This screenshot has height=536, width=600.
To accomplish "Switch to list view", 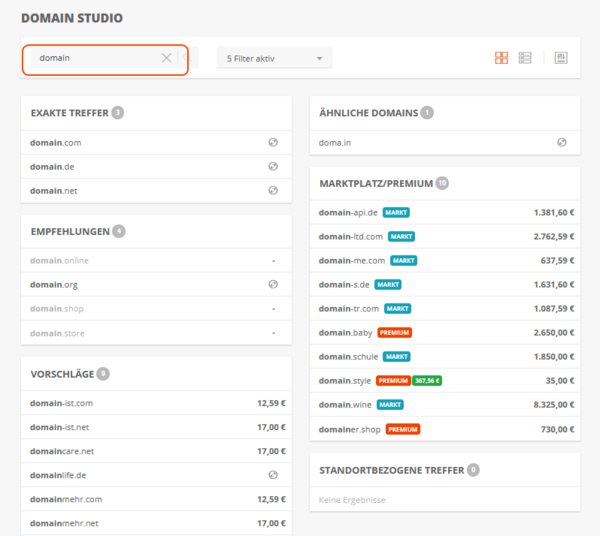I will pyautogui.click(x=525, y=58).
